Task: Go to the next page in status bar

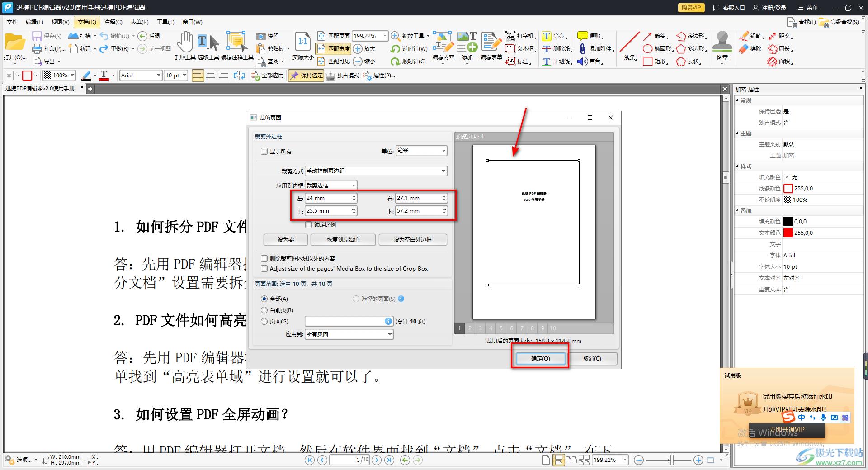Action: (377, 460)
